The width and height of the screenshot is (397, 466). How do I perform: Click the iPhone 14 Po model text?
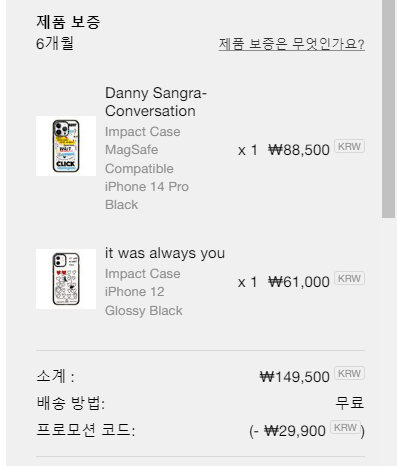147,187
